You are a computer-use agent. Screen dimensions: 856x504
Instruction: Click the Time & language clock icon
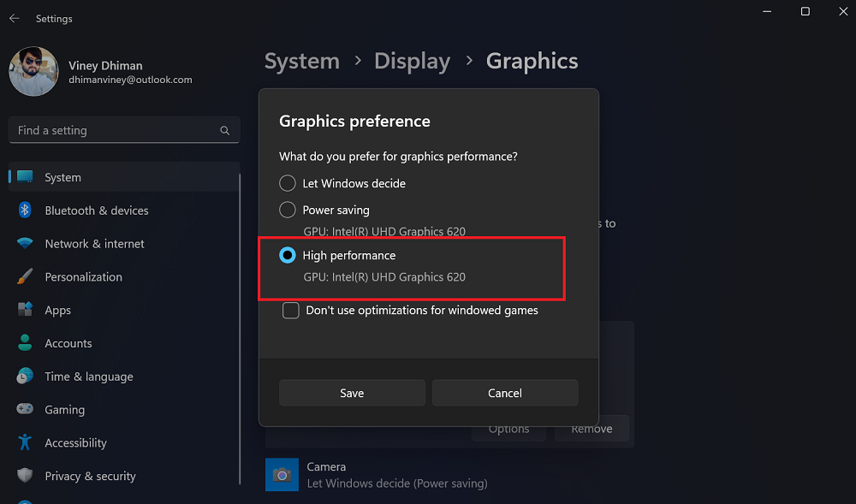[x=25, y=376]
